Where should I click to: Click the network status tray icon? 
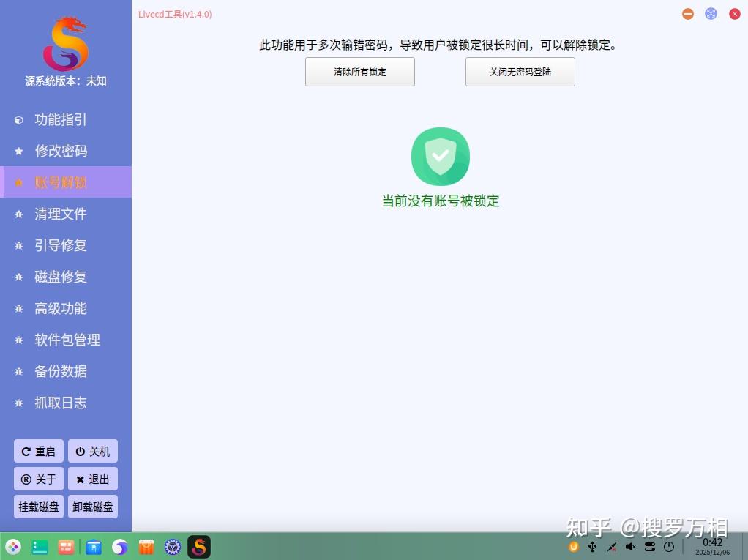[x=611, y=547]
